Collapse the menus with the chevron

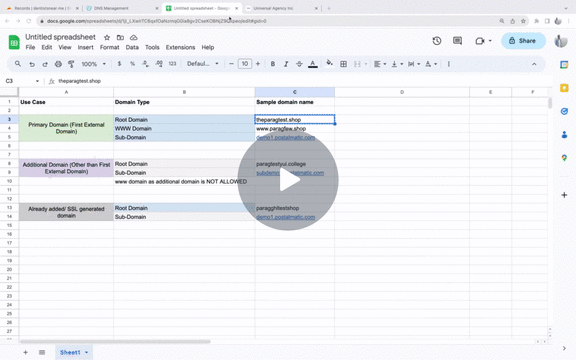tap(534, 64)
